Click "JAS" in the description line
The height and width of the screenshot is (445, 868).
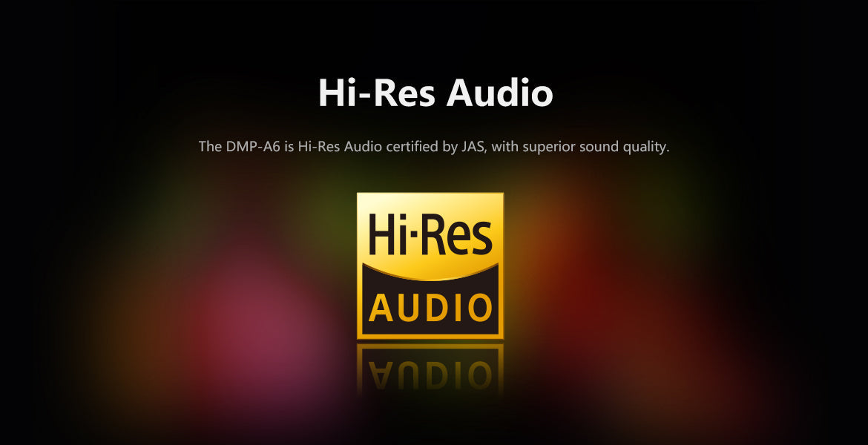(x=473, y=146)
